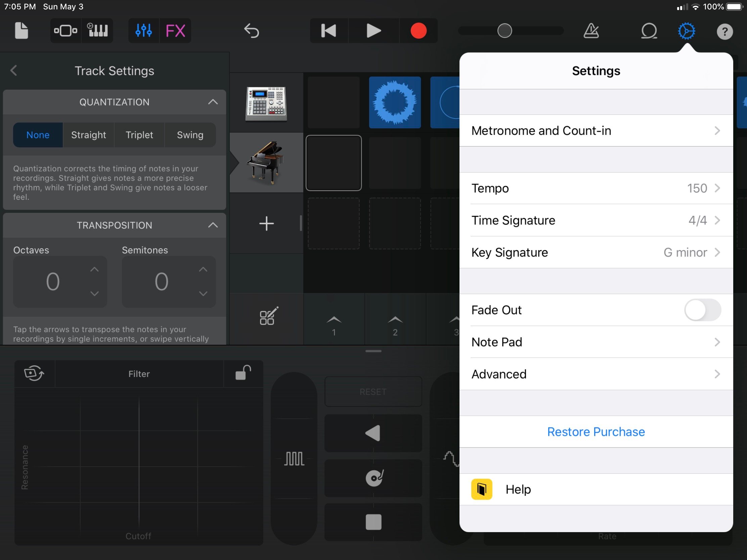Viewport: 747px width, 560px height.
Task: Tap the FX effects button
Action: click(x=175, y=31)
